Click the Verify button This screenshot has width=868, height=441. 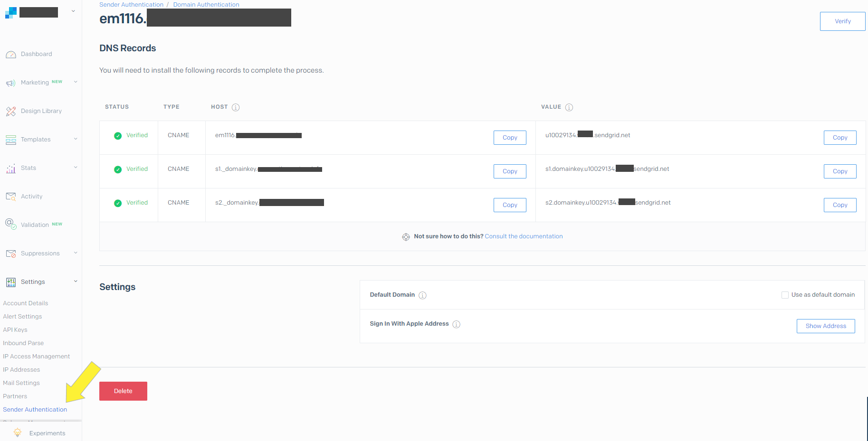pos(842,21)
